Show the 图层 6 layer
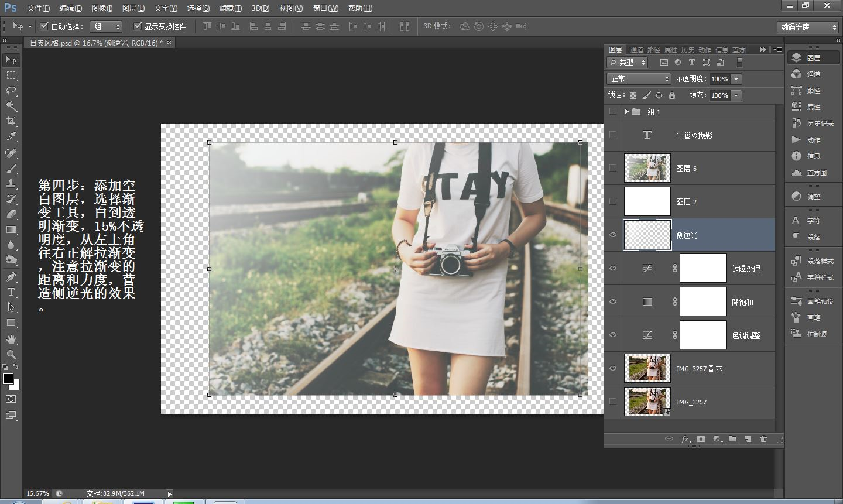 [x=613, y=168]
